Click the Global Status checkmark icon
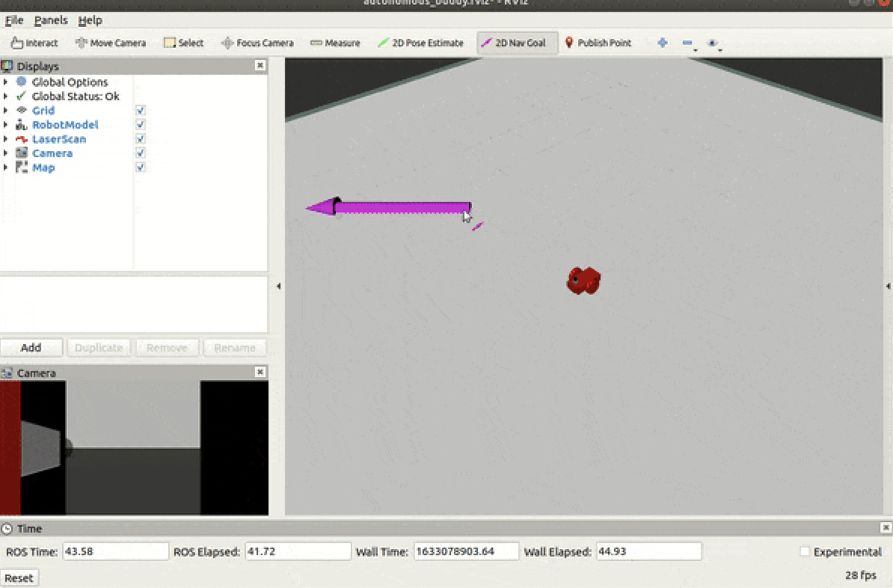This screenshot has width=893, height=588. pos(22,96)
